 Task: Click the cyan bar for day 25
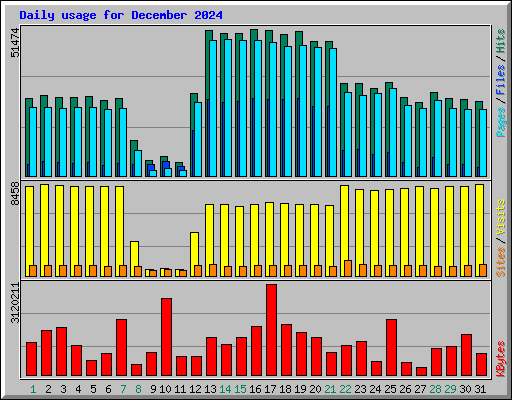[x=393, y=133]
